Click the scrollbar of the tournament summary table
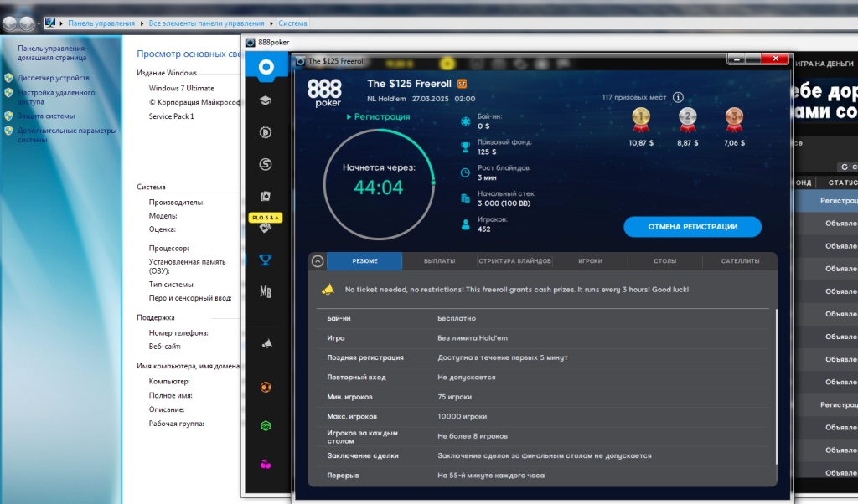The height and width of the screenshot is (504, 858). pyautogui.click(x=777, y=387)
